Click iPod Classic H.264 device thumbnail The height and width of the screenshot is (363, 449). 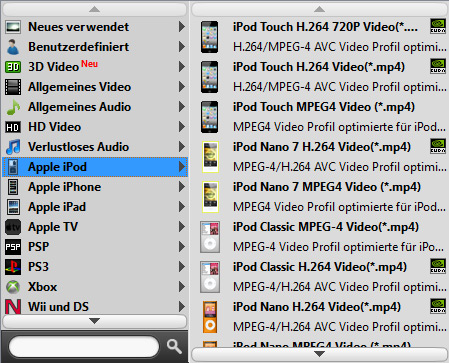point(210,277)
